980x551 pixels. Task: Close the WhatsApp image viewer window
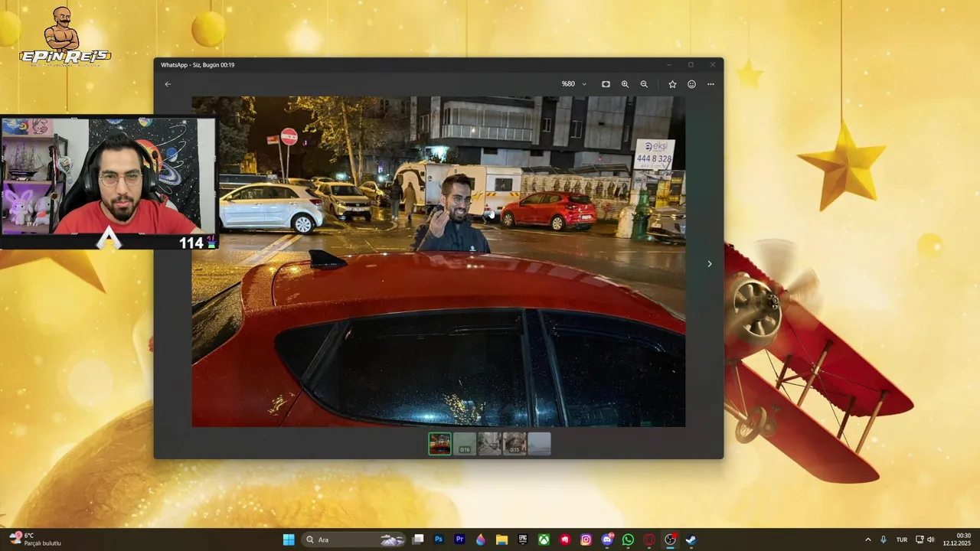click(x=712, y=65)
